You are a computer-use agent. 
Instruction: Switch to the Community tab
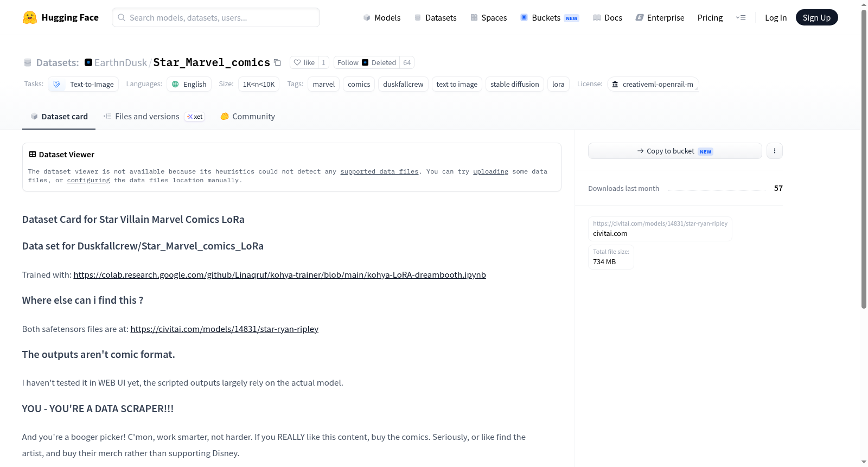click(x=247, y=116)
